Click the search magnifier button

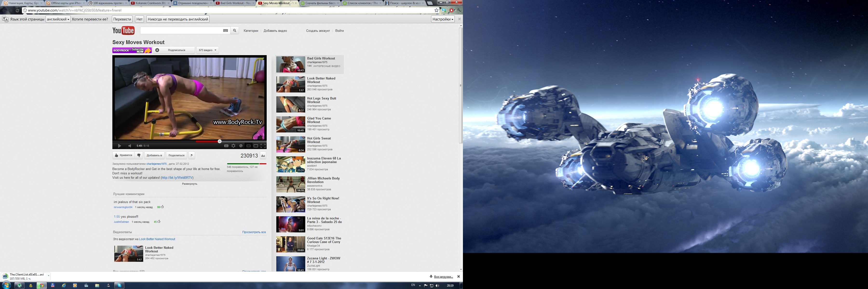click(x=235, y=31)
